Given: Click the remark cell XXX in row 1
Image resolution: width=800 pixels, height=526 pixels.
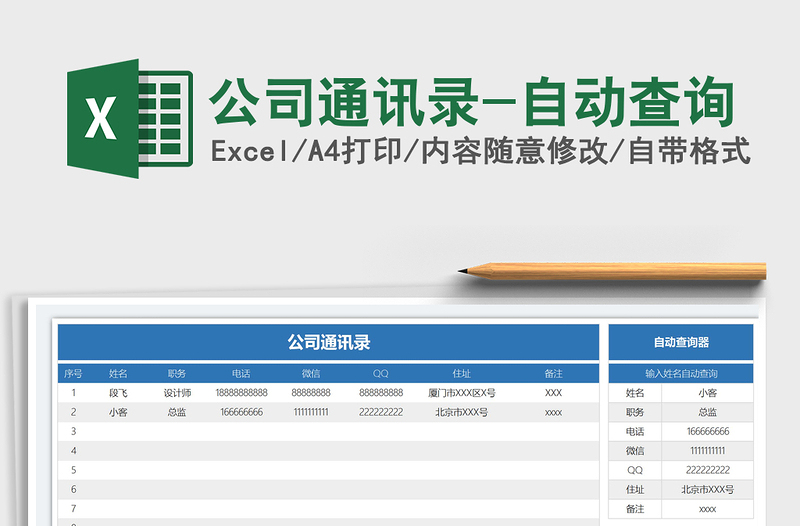Looking at the screenshot, I should 553,393.
